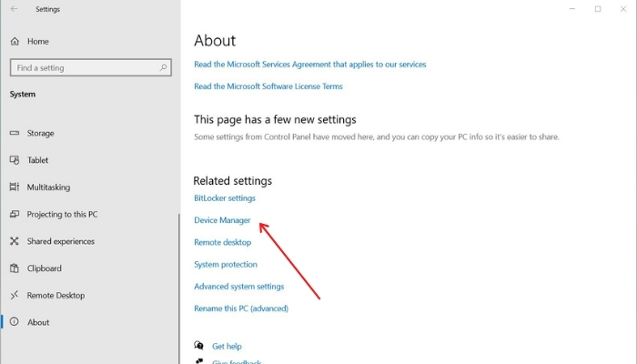Click the About page title
Image resolution: width=637 pixels, height=364 pixels.
pyautogui.click(x=215, y=40)
